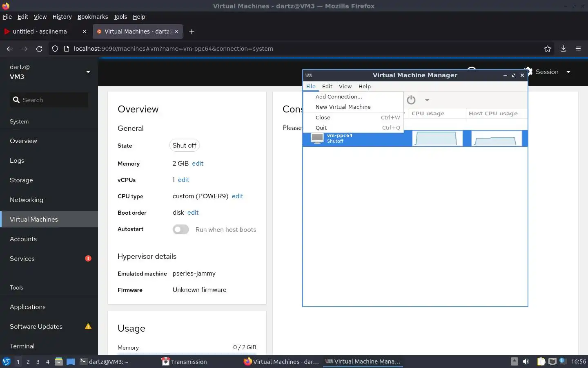Click the Shut off state label

[x=184, y=145]
